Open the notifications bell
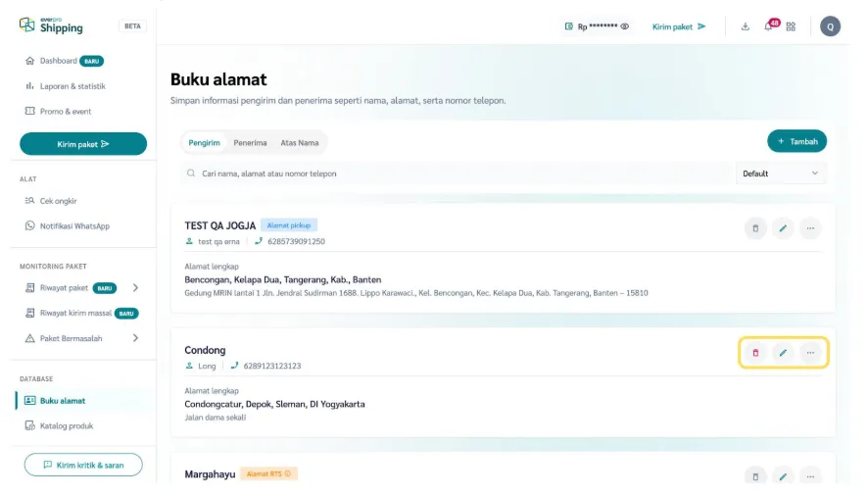Image resolution: width=868 pixels, height=496 pixels. click(769, 26)
